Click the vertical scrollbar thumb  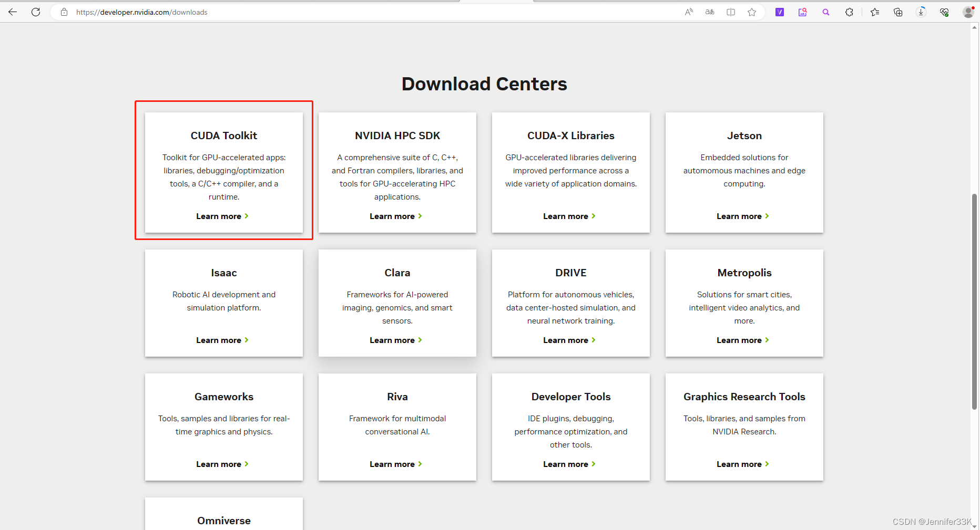(975, 302)
